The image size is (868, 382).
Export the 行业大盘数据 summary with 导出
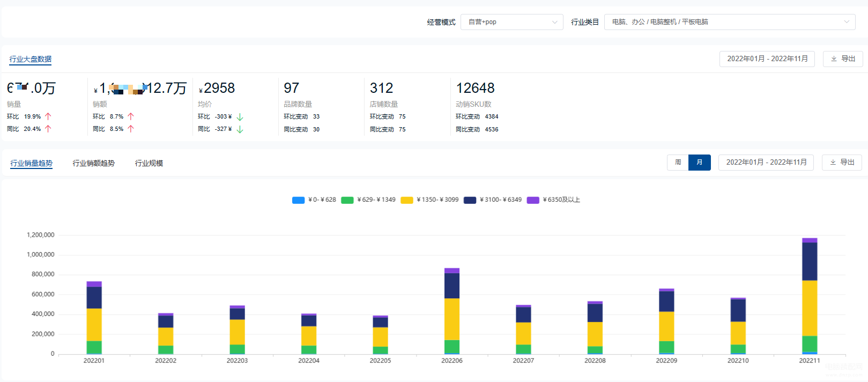843,59
